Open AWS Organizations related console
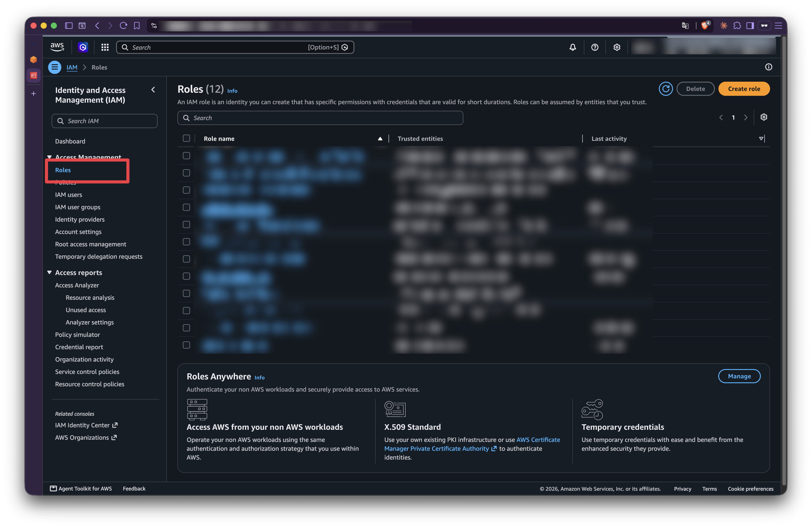The image size is (812, 528). pos(86,437)
